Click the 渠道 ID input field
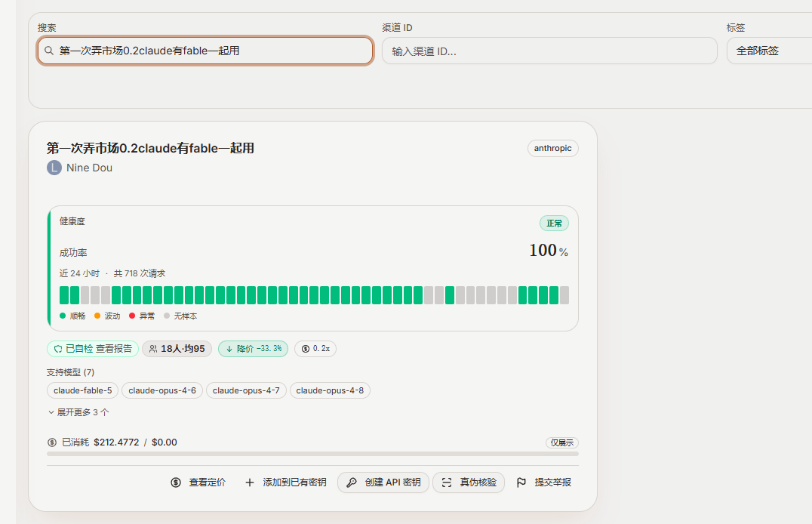The height and width of the screenshot is (524, 812). coord(549,51)
